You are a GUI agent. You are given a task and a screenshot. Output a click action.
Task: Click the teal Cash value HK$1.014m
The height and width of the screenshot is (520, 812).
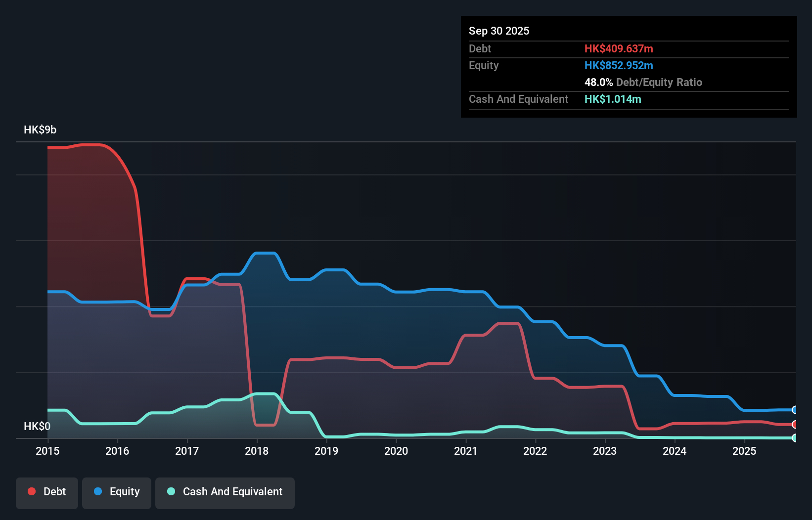pos(613,99)
